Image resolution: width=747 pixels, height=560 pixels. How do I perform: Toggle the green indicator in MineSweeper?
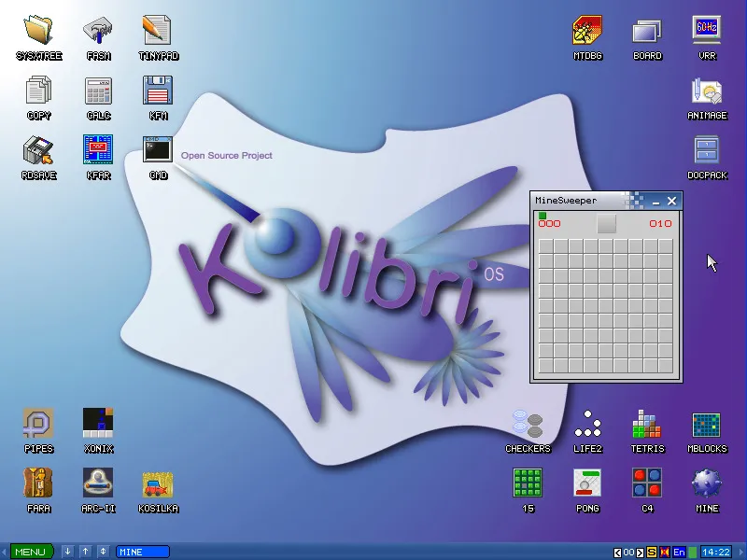click(542, 216)
